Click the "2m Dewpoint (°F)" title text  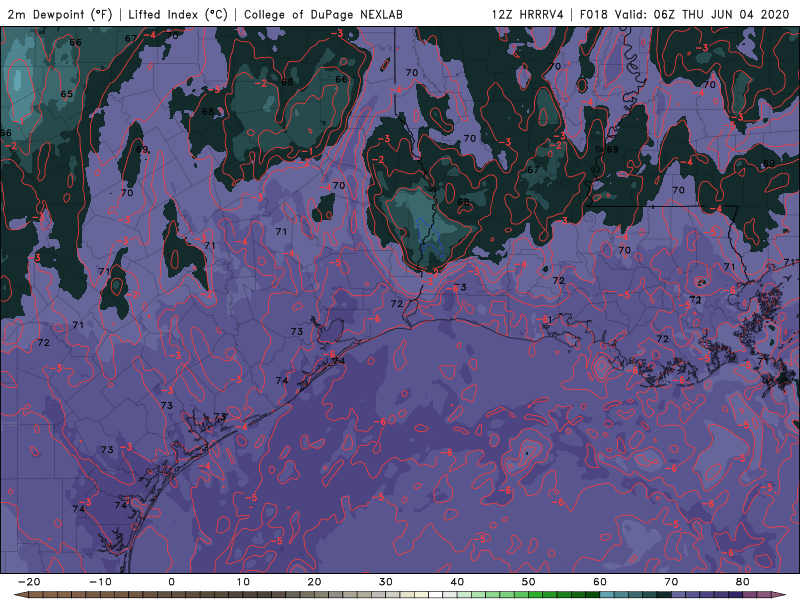click(60, 14)
